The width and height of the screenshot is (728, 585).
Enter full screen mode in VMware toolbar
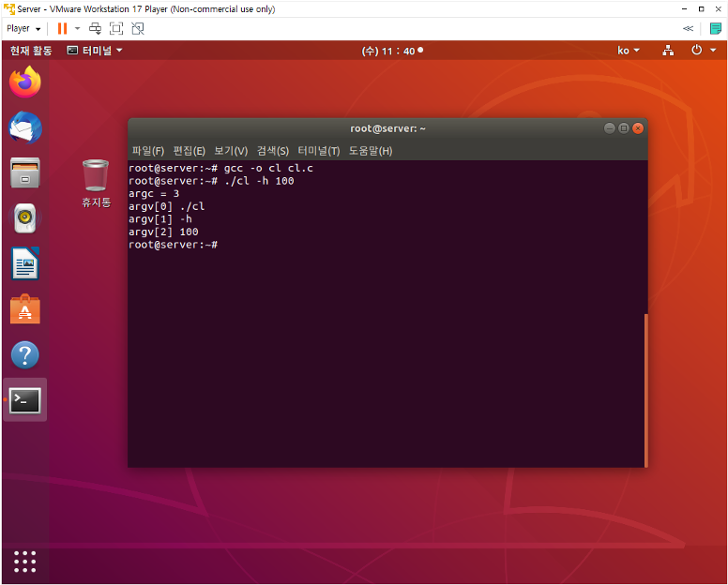pyautogui.click(x=116, y=29)
